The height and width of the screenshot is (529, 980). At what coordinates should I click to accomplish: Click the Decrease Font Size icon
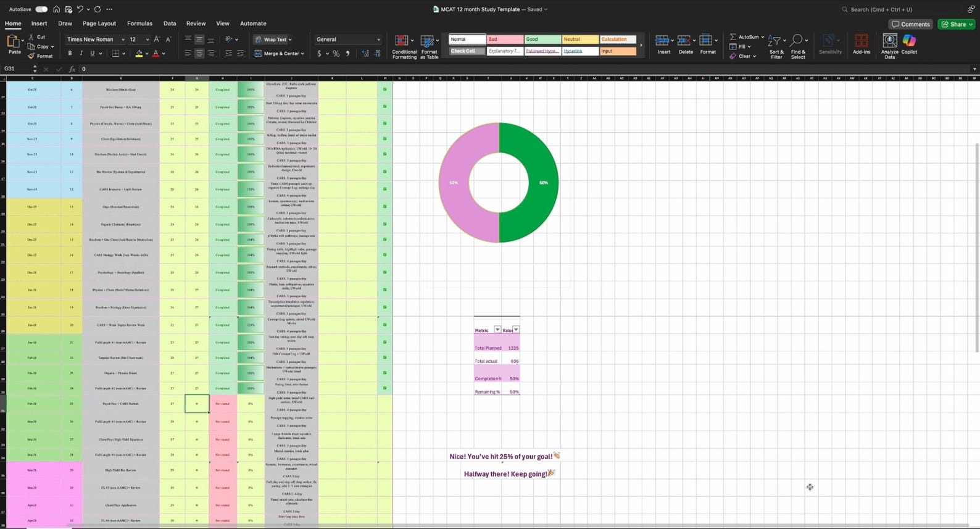[x=168, y=40]
